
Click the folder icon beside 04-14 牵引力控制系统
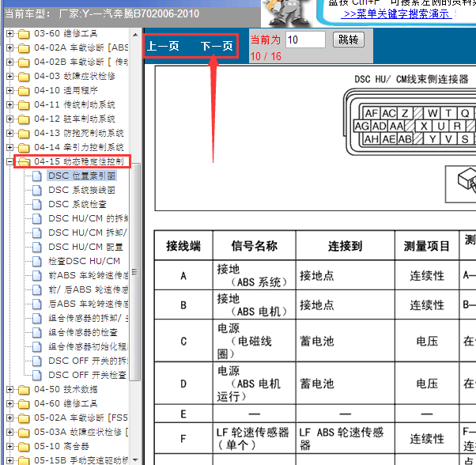(x=24, y=148)
